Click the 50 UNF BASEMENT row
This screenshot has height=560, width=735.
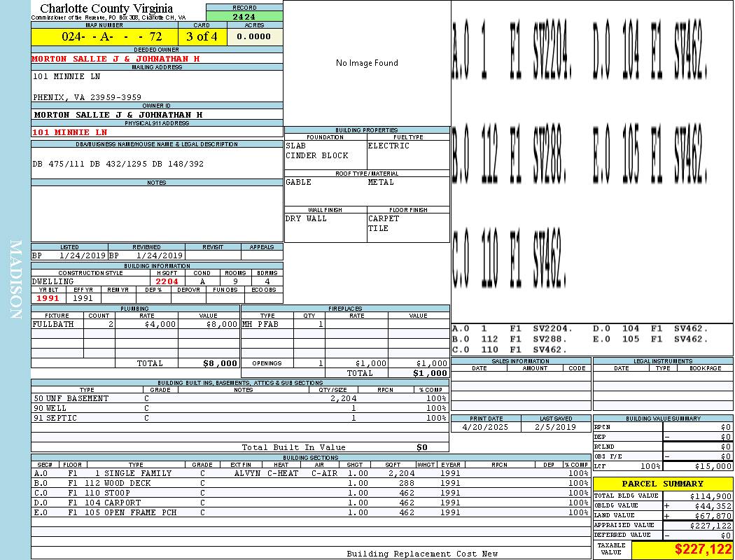240,399
